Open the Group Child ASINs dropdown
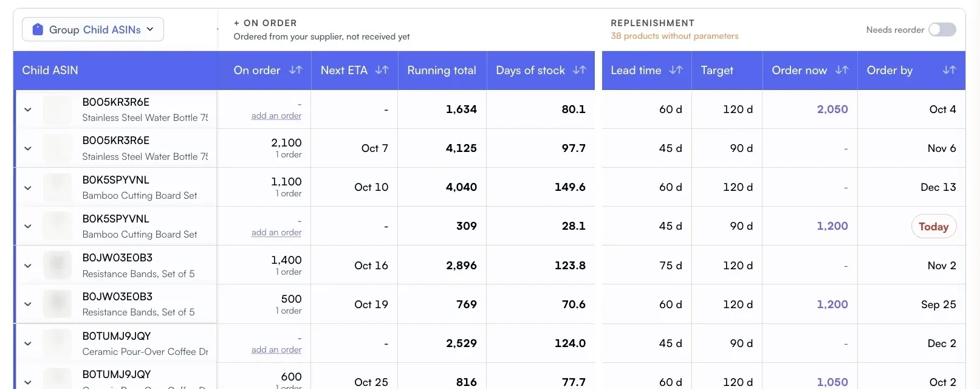 [93, 29]
